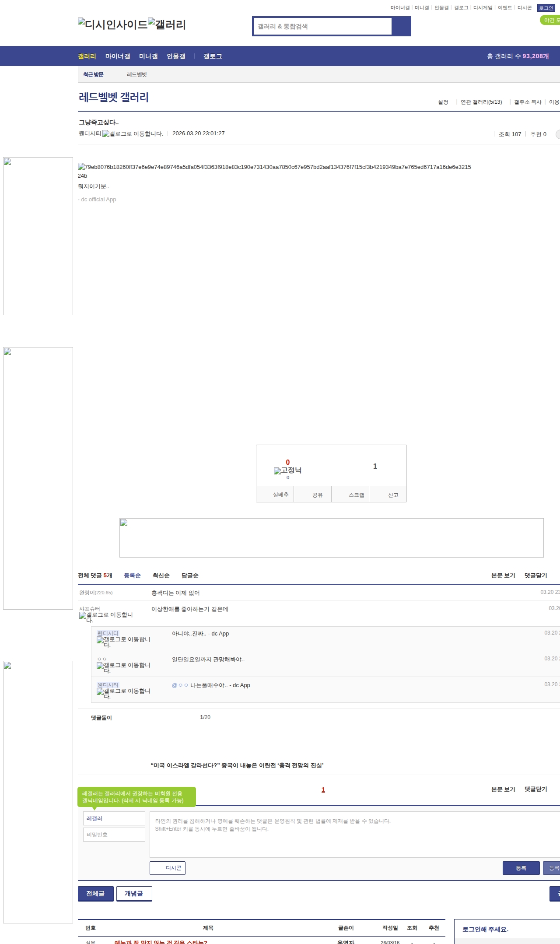
Task: Click the lower 본문 보기 link near the comment form
Action: click(503, 789)
